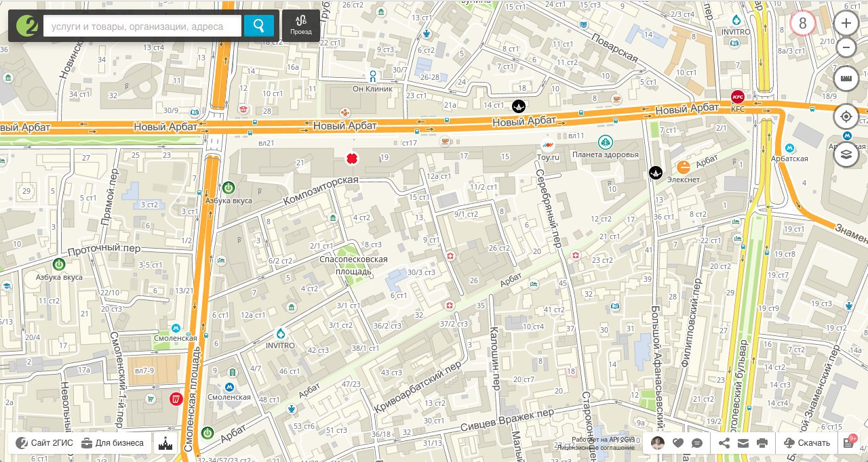Click the Проточный пер street label
Screen dimensions: 868x462
point(104,249)
